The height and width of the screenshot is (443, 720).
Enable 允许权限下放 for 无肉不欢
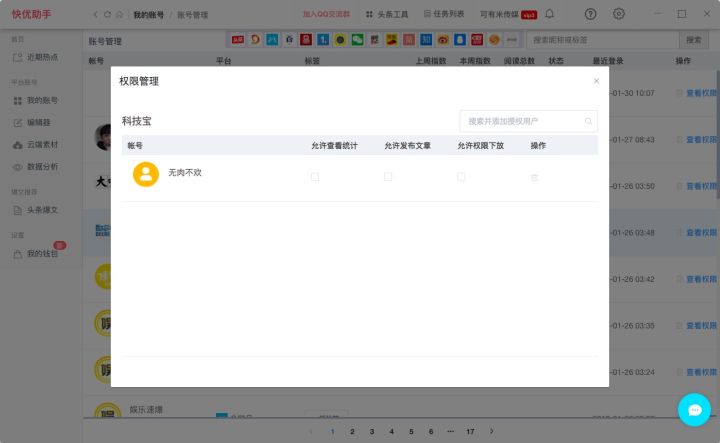[461, 177]
